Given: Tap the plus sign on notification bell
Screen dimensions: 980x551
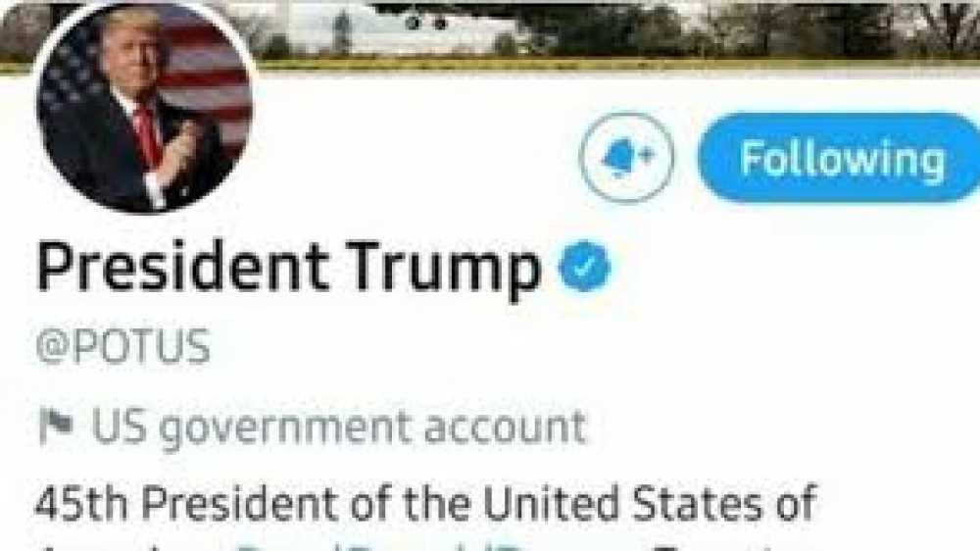Looking at the screenshot, I should 645,153.
